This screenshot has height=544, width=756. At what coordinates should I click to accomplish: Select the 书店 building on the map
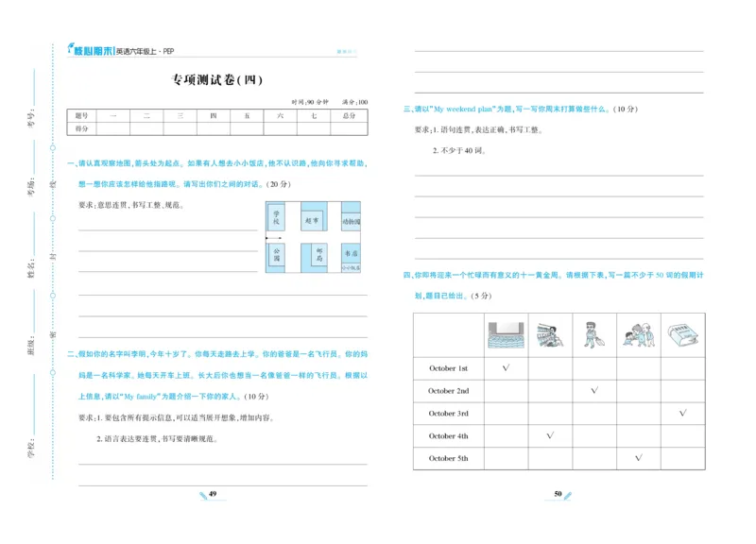point(351,253)
